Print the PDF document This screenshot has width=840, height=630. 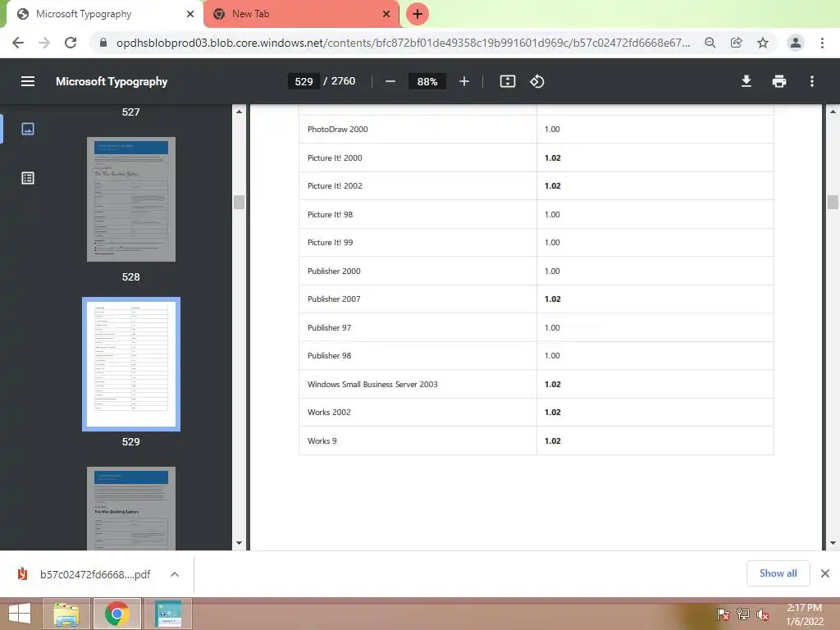pos(779,81)
